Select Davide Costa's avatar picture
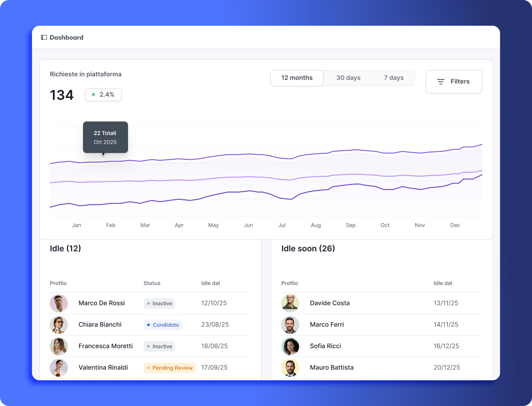This screenshot has width=532, height=406. [290, 304]
